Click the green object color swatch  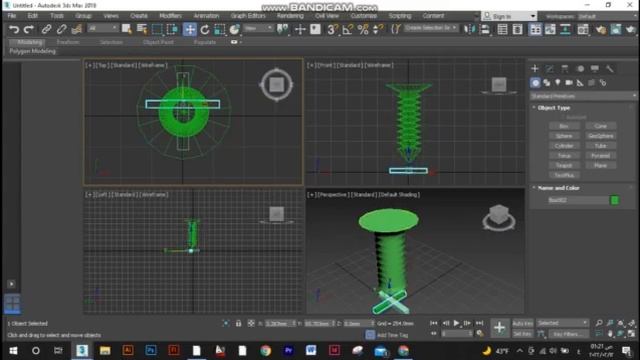tap(614, 200)
